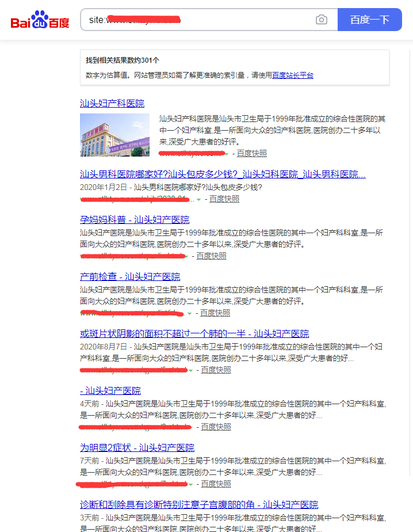Open result 汕头男科医院哪家好

click(x=223, y=174)
